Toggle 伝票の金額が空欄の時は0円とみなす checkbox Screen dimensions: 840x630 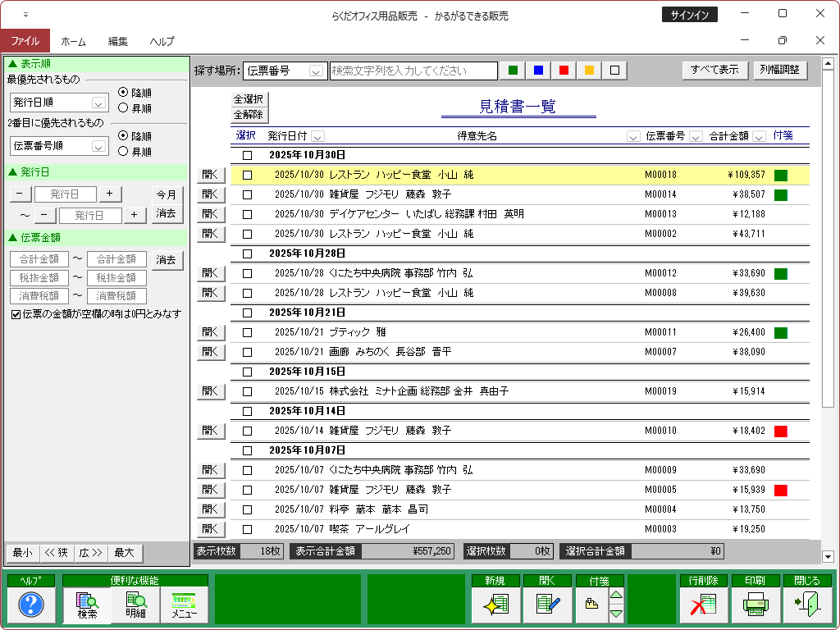click(x=16, y=314)
